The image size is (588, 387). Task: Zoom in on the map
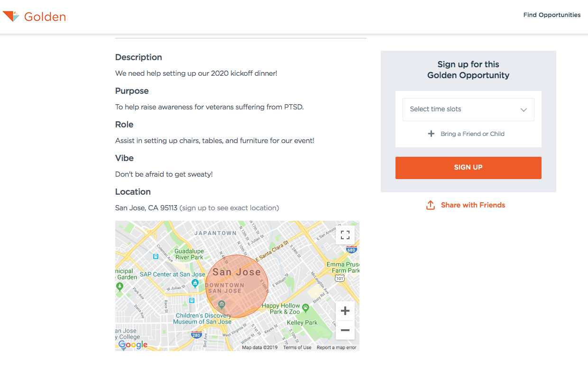point(345,311)
